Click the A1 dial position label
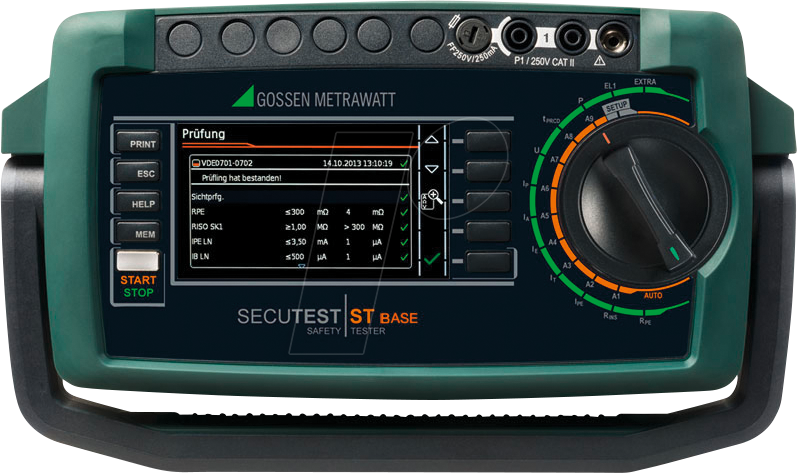798x473 pixels. [616, 296]
